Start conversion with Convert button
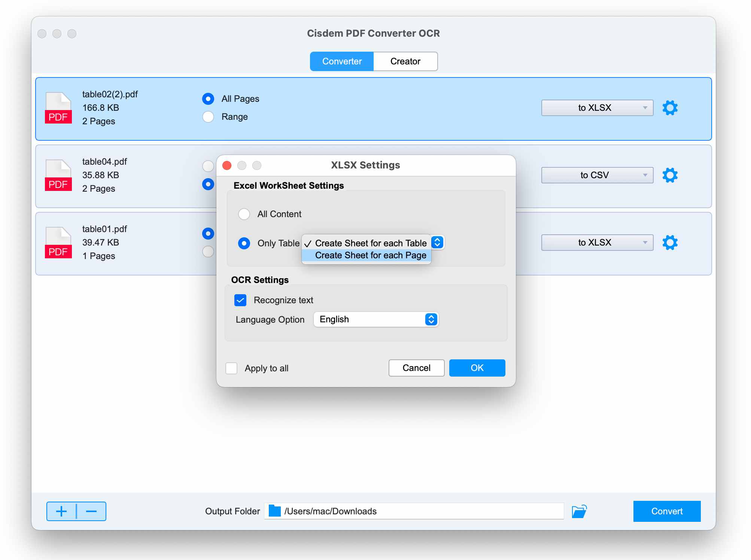Image resolution: width=751 pixels, height=560 pixels. (x=666, y=511)
